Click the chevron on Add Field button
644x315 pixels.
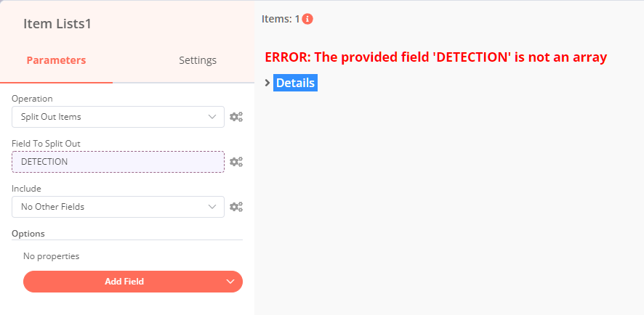coord(230,282)
